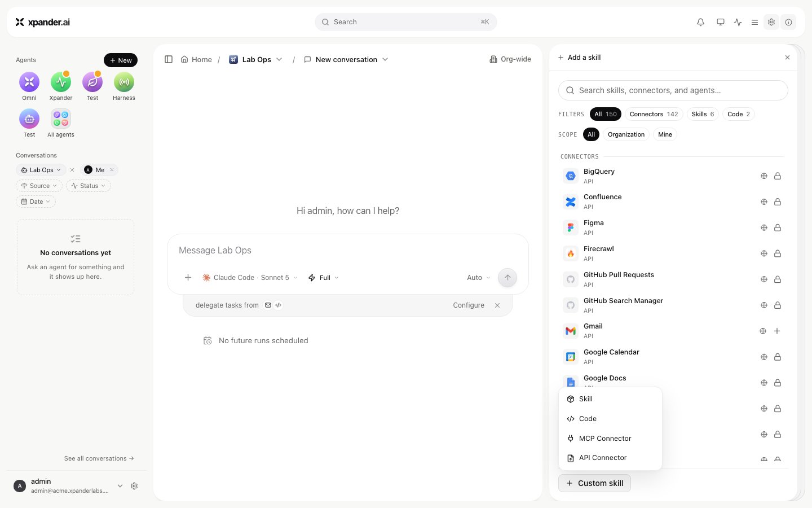Open the Source filter dropdown
The image size is (812, 508).
point(39,186)
